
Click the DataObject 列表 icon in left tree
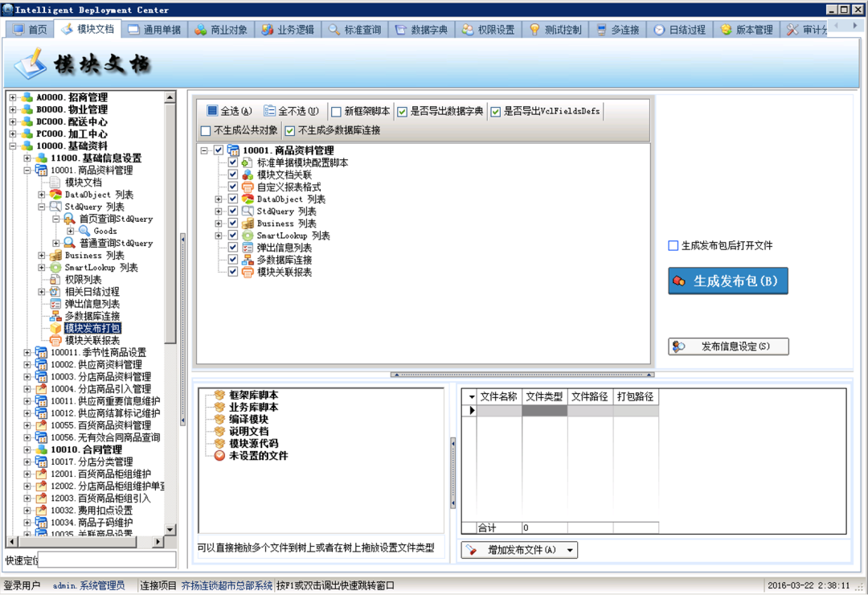tap(55, 195)
